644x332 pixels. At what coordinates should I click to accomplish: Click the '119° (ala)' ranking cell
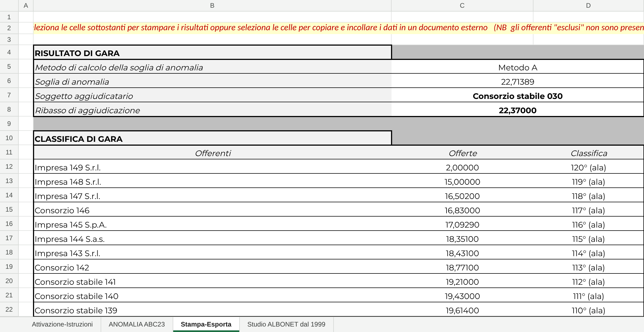click(x=588, y=181)
